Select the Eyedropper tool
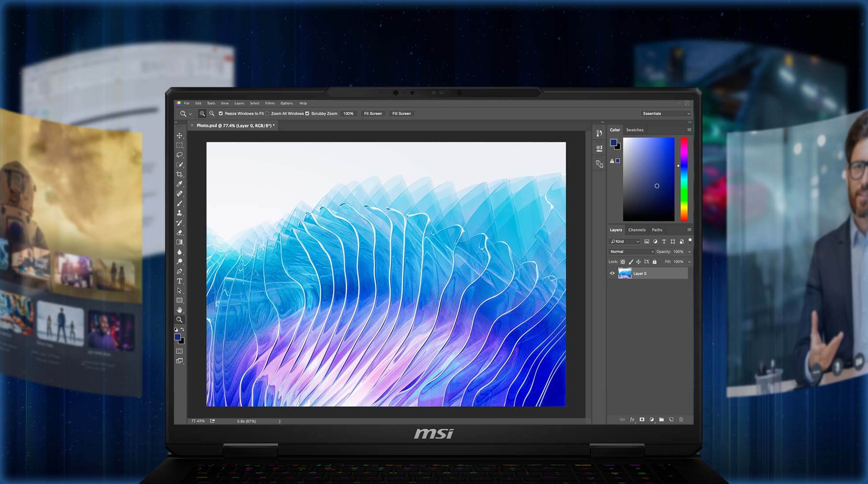The image size is (868, 484). (180, 184)
